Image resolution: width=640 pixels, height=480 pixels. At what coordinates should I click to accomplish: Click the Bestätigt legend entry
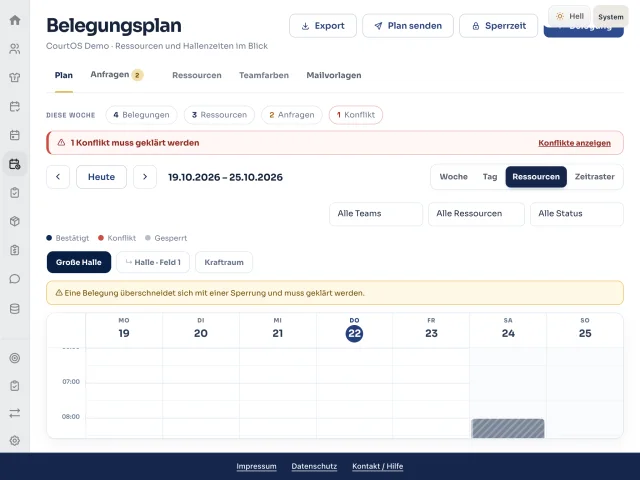coord(68,238)
